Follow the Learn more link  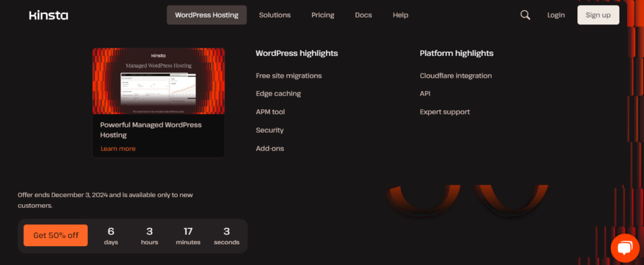point(118,149)
